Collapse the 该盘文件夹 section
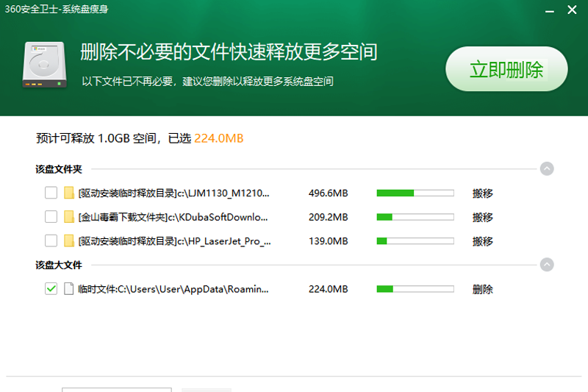588x392 pixels. point(547,169)
